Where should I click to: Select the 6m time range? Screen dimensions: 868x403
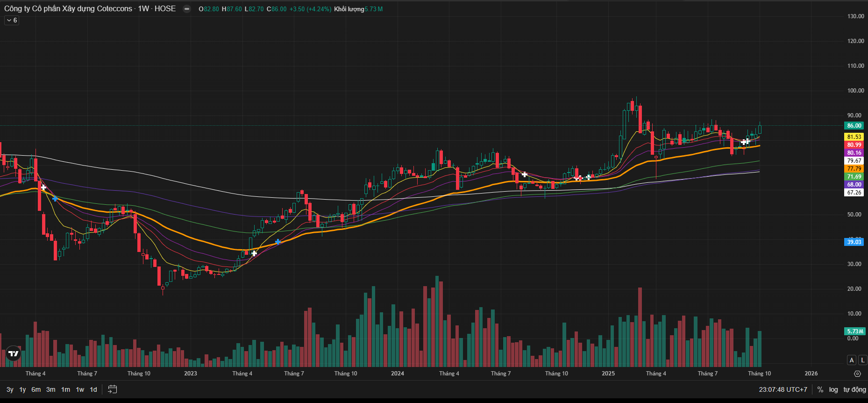click(x=36, y=389)
